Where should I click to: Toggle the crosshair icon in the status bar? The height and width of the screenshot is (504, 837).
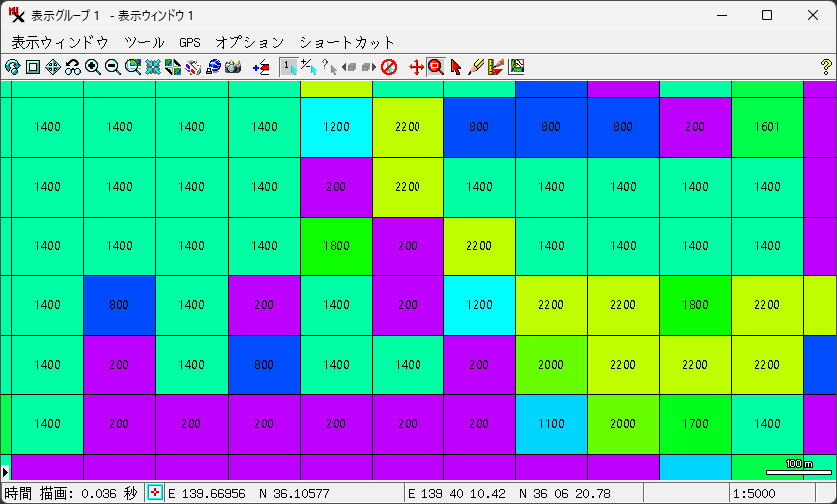pyautogui.click(x=155, y=493)
